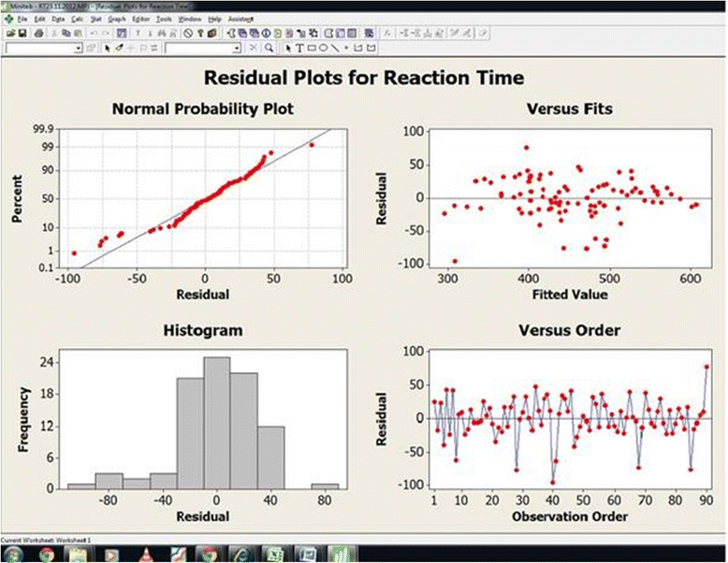Select the graph Brush tool icon
Viewport: 728px width, 563px height.
[120, 48]
